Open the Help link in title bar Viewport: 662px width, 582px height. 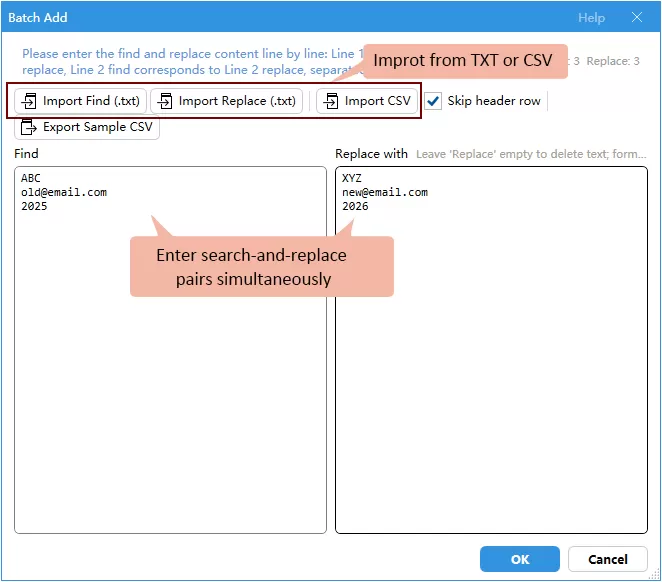point(591,18)
